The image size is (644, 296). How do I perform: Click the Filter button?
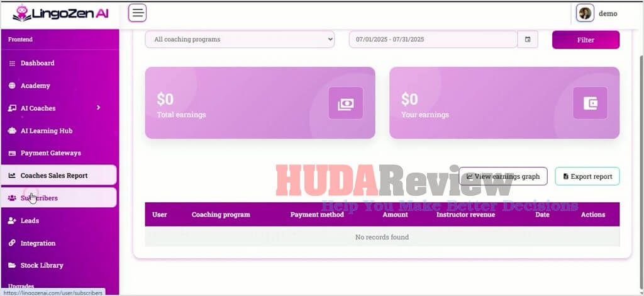point(586,40)
